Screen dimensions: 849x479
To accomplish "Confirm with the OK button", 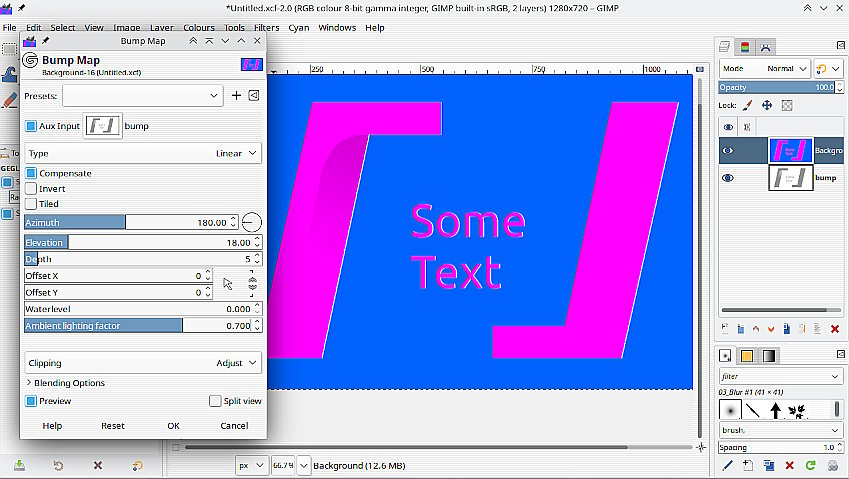I will (x=173, y=426).
